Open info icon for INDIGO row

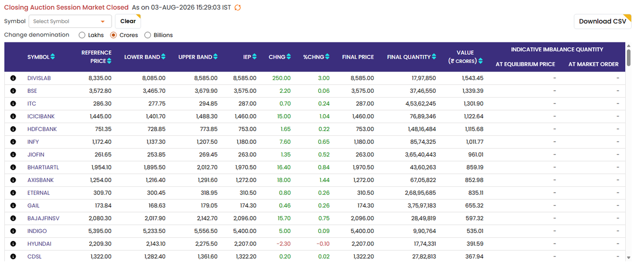[13, 231]
